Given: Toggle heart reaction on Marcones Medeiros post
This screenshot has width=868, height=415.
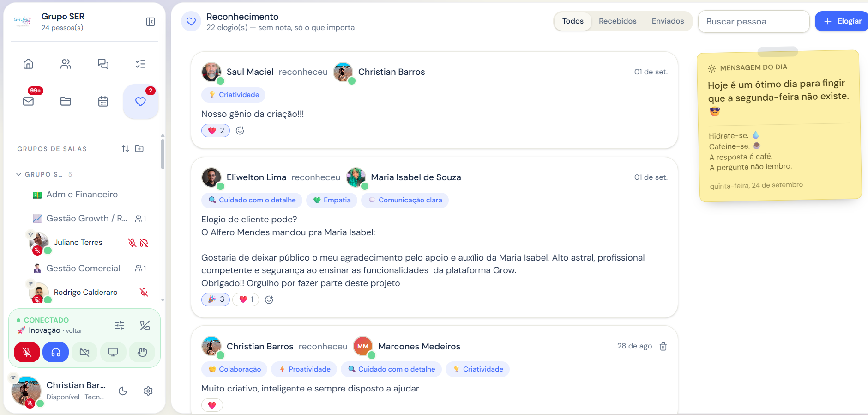Looking at the screenshot, I should (x=212, y=405).
